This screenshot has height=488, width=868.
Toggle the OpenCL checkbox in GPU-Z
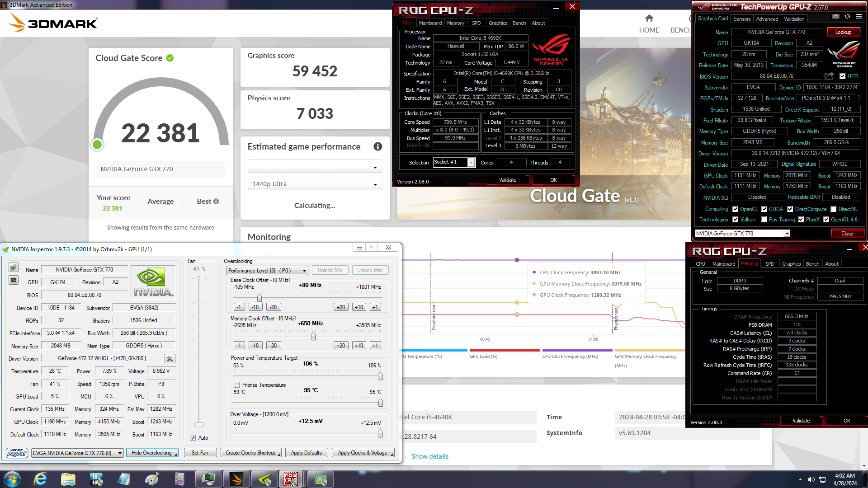(736, 209)
